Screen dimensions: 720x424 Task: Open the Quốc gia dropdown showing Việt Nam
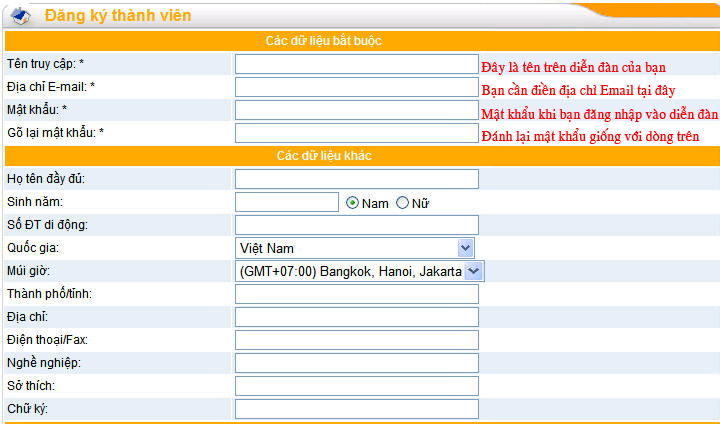pos(355,248)
